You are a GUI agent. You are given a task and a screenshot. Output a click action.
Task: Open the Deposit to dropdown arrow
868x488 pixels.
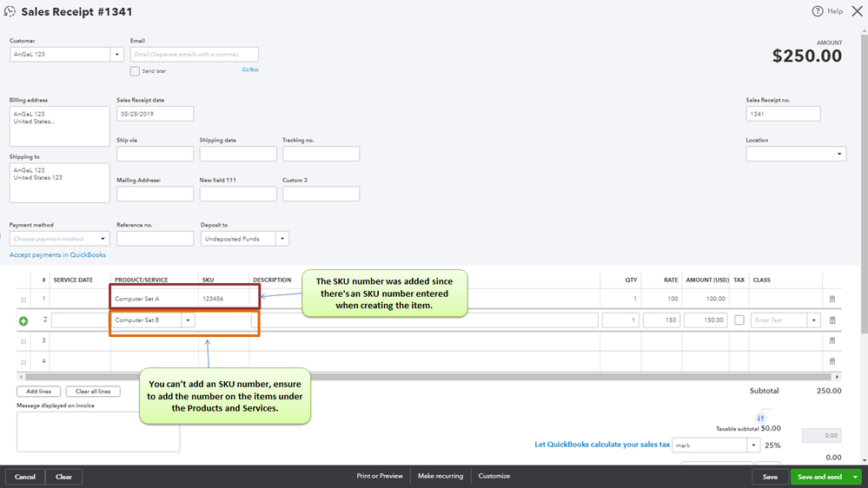pyautogui.click(x=282, y=239)
